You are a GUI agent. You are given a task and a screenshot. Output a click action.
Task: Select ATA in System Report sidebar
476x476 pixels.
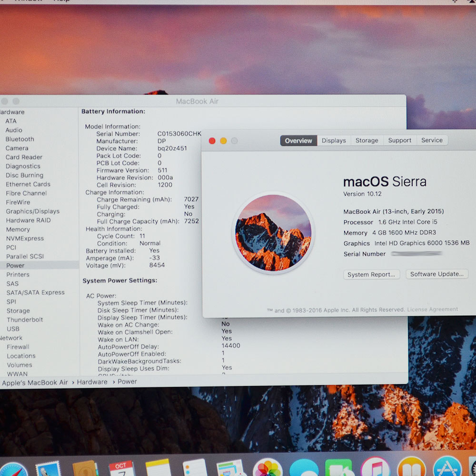pos(11,121)
